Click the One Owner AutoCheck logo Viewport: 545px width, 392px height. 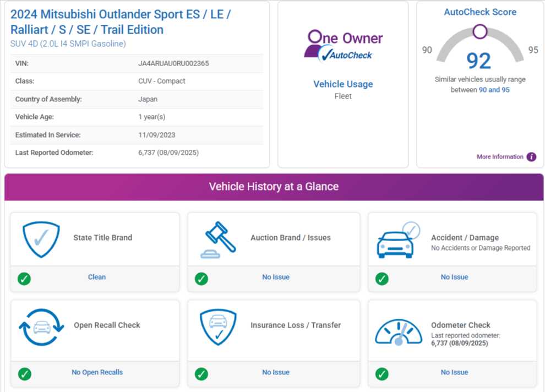click(x=343, y=46)
